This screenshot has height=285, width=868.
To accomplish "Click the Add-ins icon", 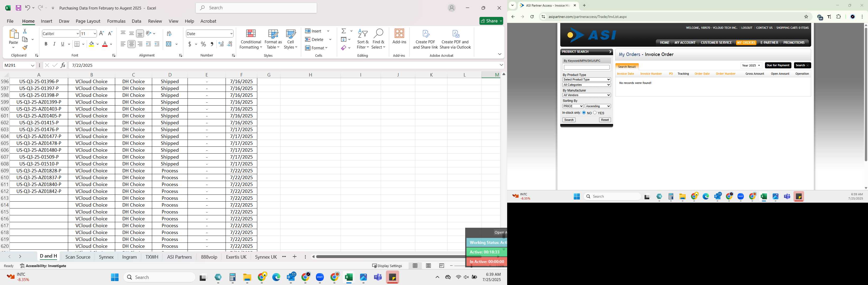I will tap(399, 37).
